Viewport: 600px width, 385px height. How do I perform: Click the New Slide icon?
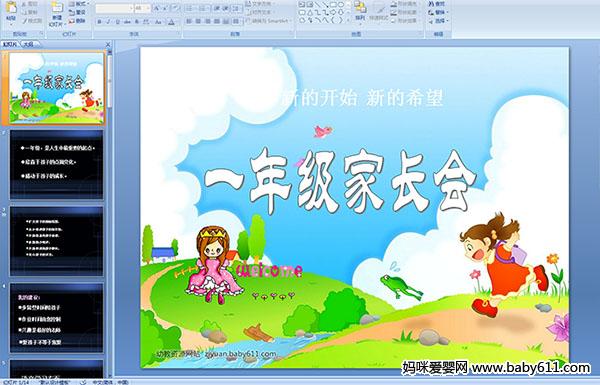tap(57, 11)
